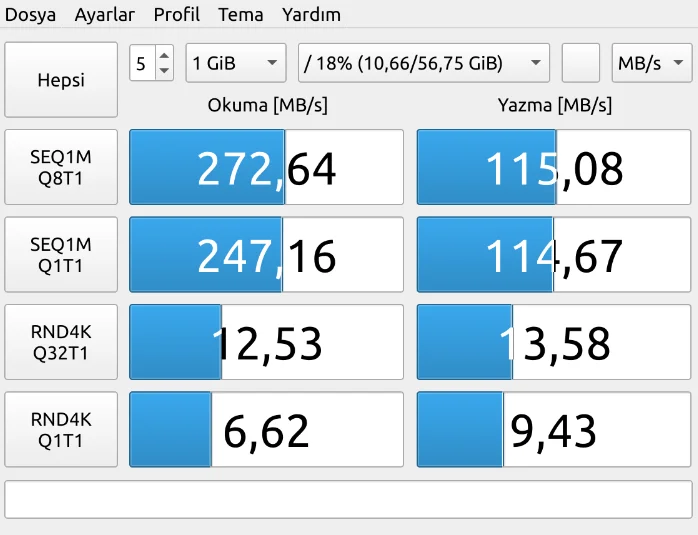698x535 pixels.
Task: Start the RND4K Q32T1 test
Action: (61, 342)
